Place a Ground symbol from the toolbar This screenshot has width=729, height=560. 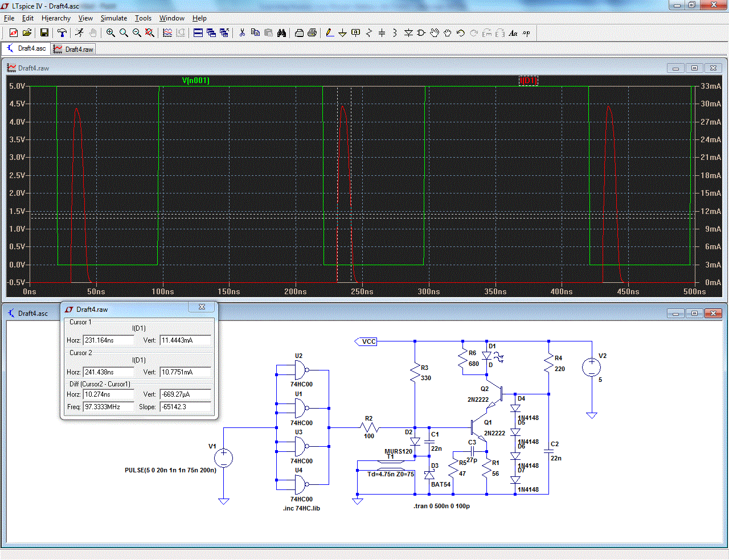pos(342,33)
